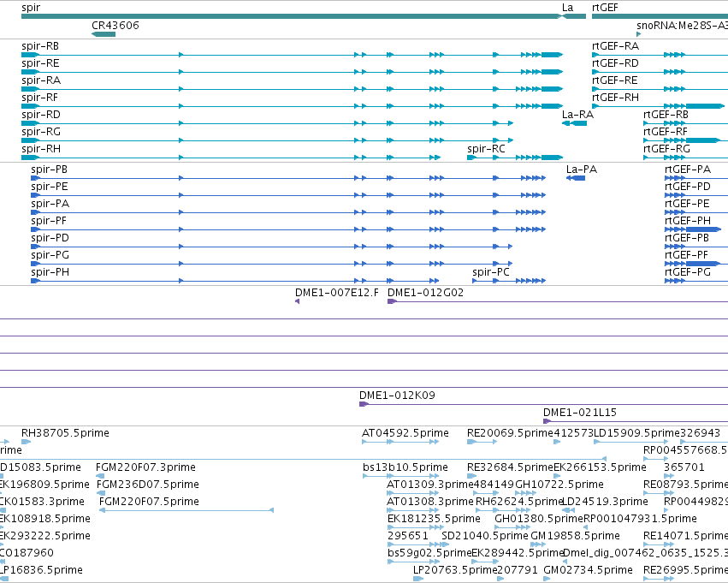Select EST LD24519.3prime
This screenshot has width=728, height=583.
569,510
